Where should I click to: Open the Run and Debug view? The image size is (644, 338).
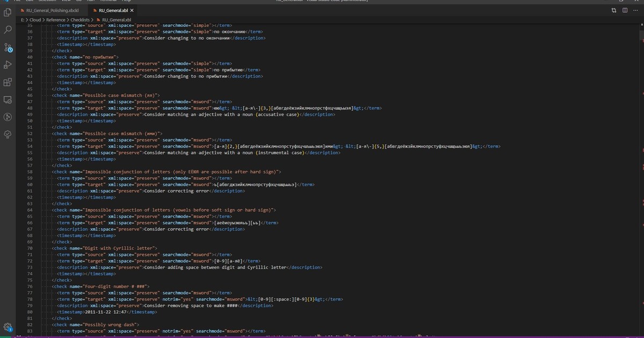click(8, 64)
